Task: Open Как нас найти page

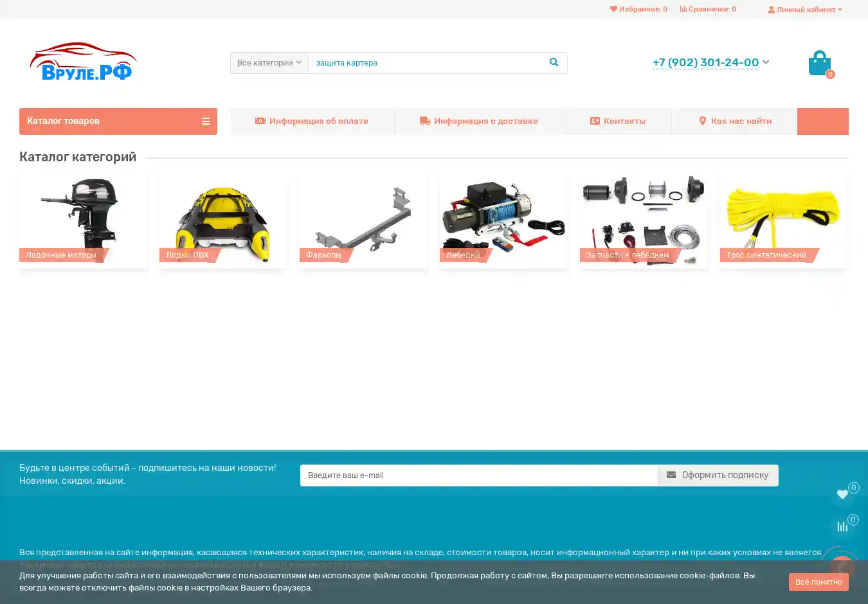Action: [735, 121]
